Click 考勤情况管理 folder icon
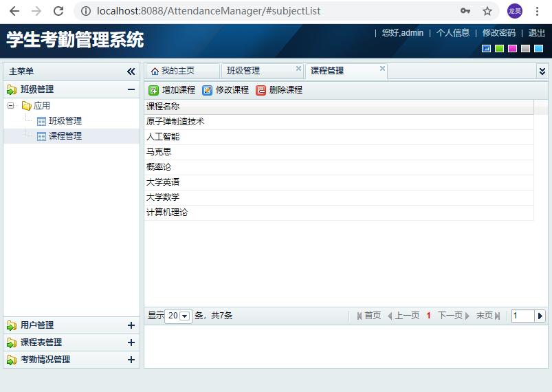The image size is (552, 392). pos(12,360)
